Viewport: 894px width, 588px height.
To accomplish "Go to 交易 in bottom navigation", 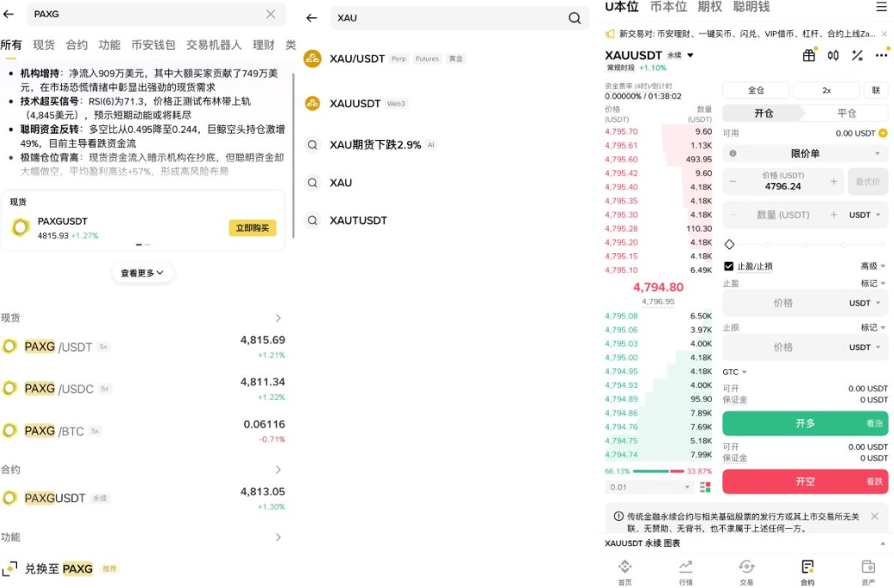I will coord(746,572).
